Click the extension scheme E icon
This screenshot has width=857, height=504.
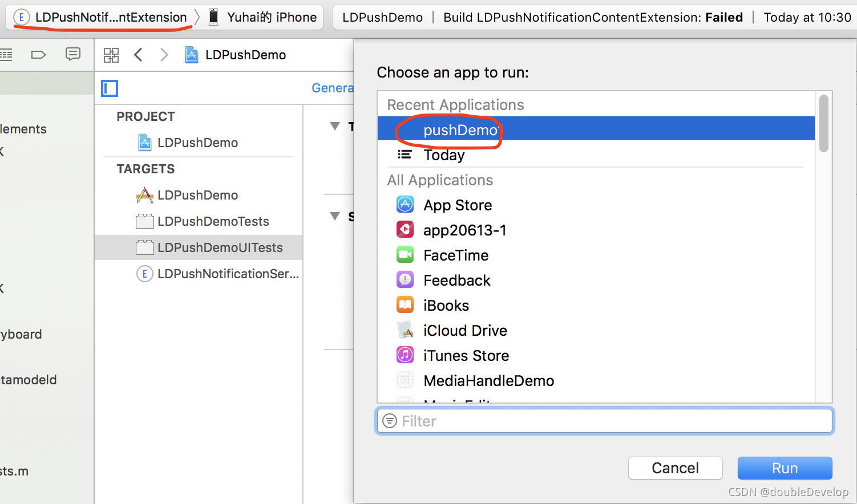coord(21,17)
